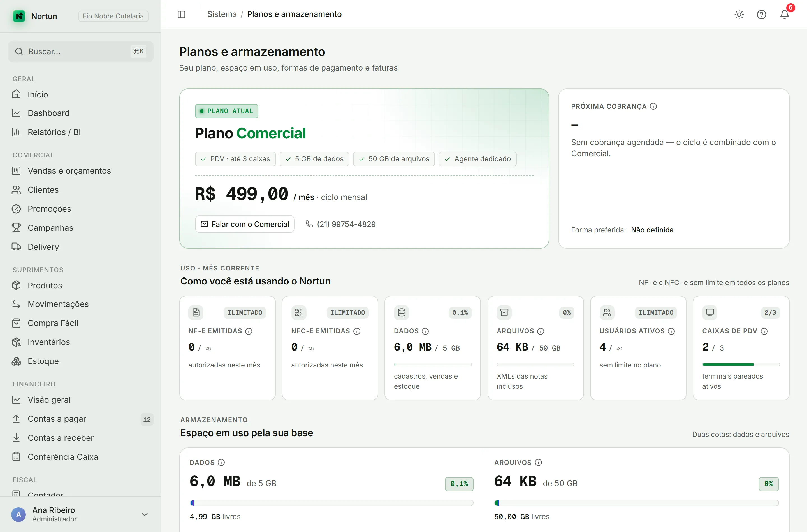
Task: Click the Arquivos storage progress bar
Action: [x=637, y=503]
